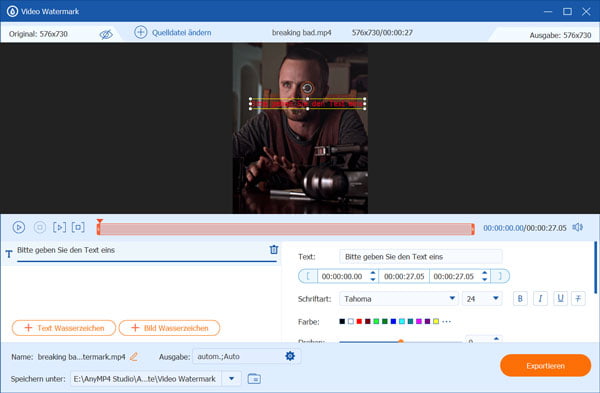Mute the audio with the speaker icon
The image size is (600, 393).
578,227
